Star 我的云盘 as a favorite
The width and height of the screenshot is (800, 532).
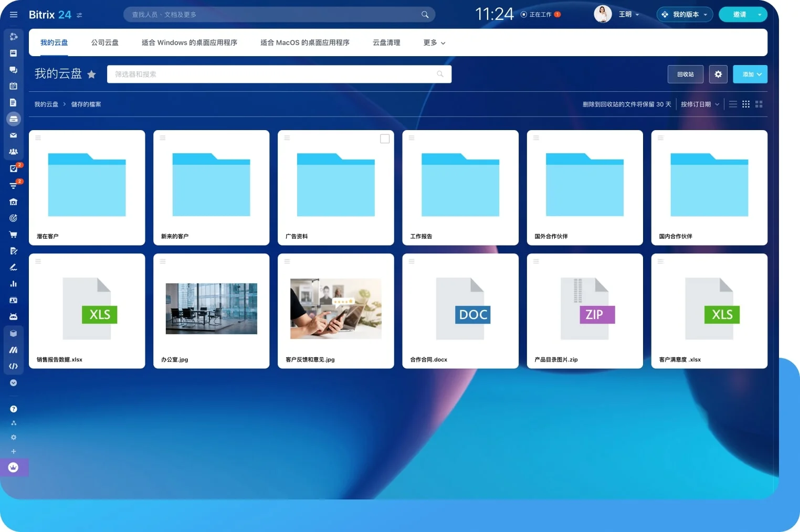tap(91, 75)
